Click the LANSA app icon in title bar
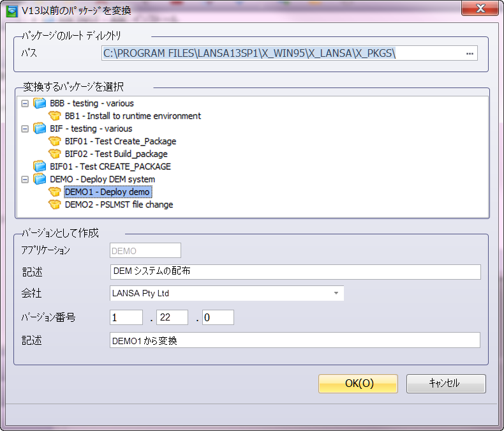Screen dimensions: 504x431 [x=12, y=11]
